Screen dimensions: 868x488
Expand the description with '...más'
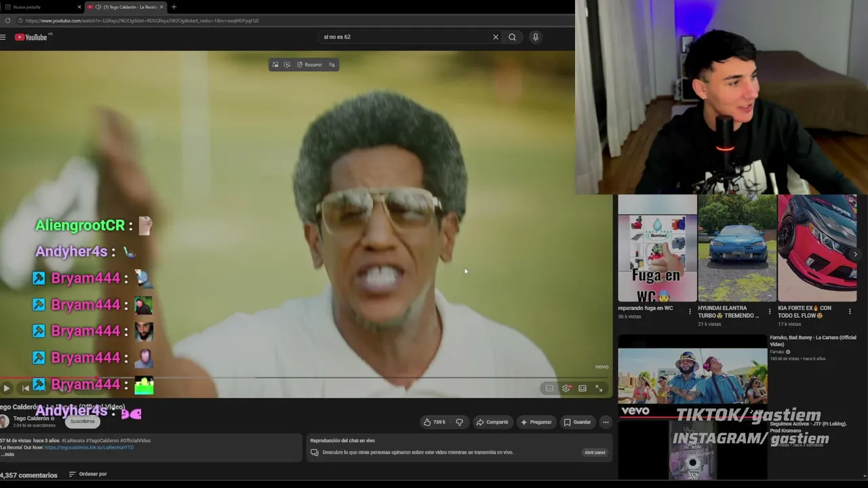point(8,454)
